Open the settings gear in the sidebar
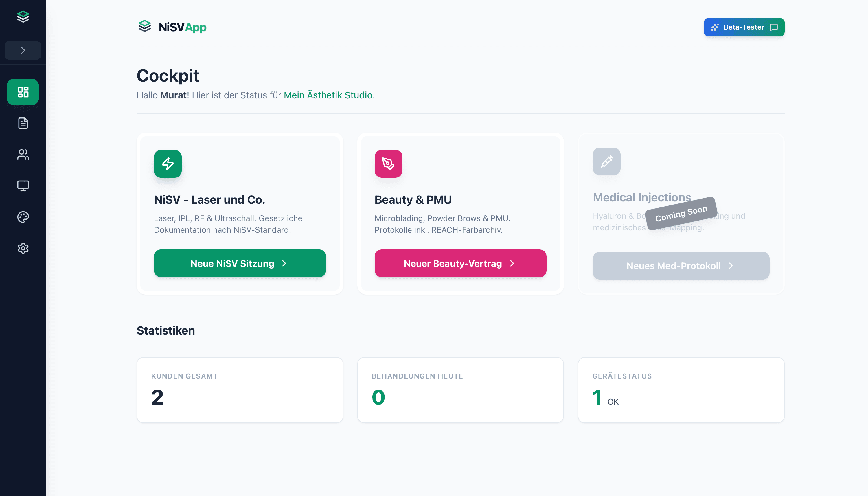The image size is (868, 496). coord(23,248)
